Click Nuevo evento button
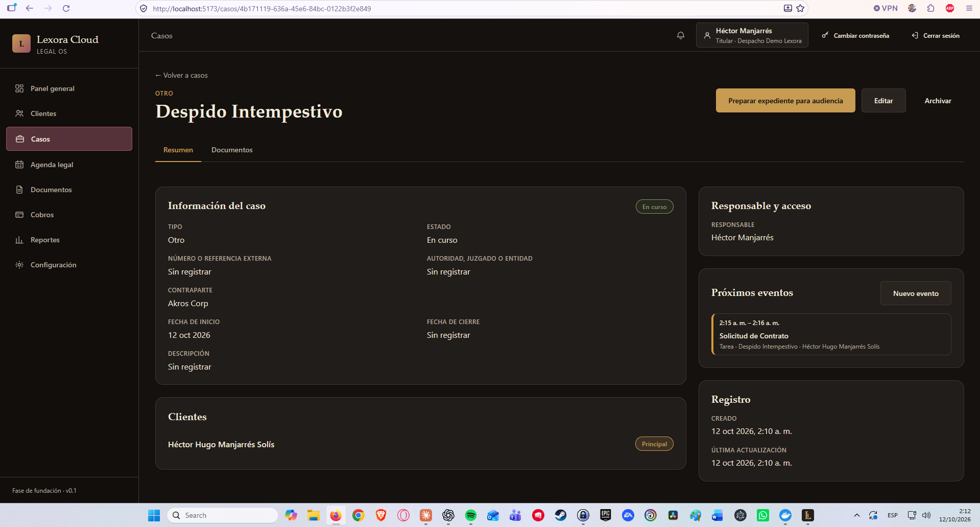This screenshot has width=980, height=527. pyautogui.click(x=916, y=293)
